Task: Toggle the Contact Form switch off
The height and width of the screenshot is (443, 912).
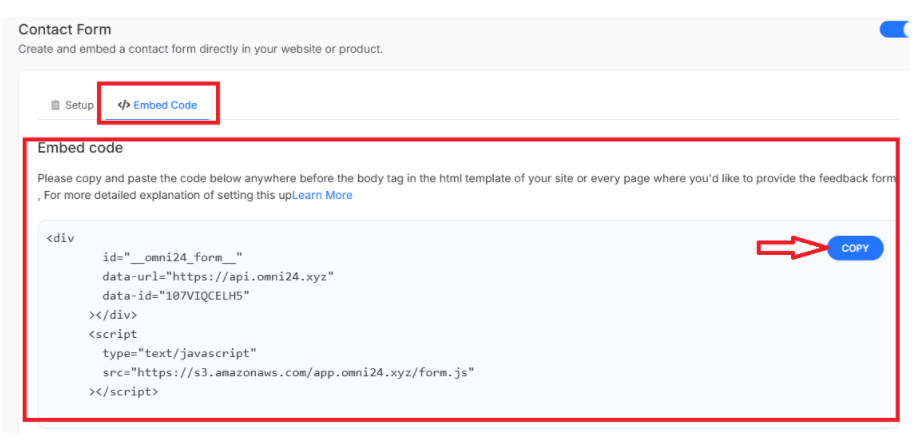Action: coord(895,29)
